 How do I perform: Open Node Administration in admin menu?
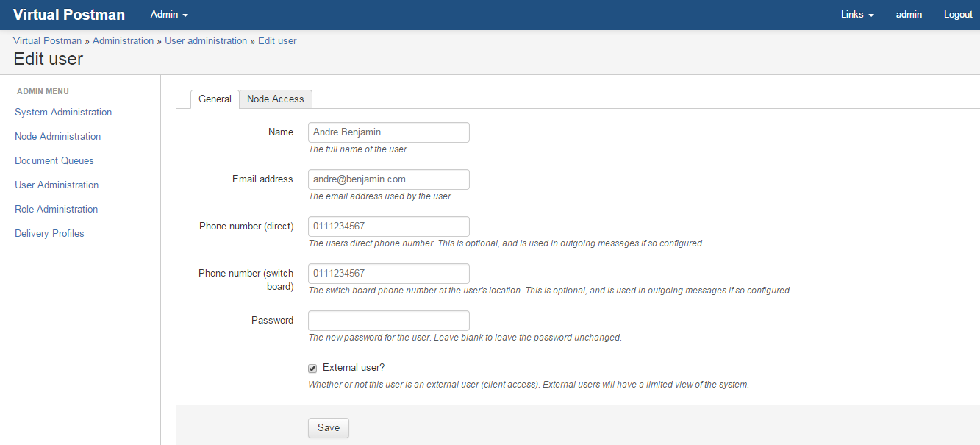57,136
